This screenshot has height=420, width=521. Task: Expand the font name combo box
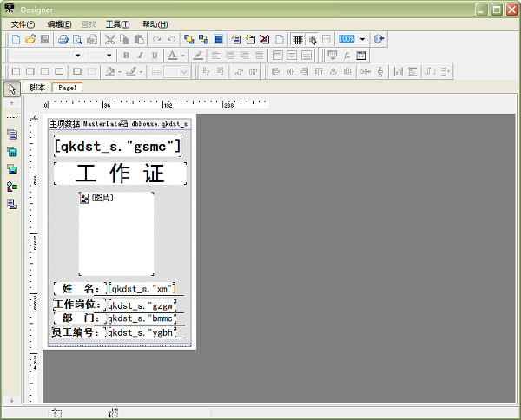point(77,56)
